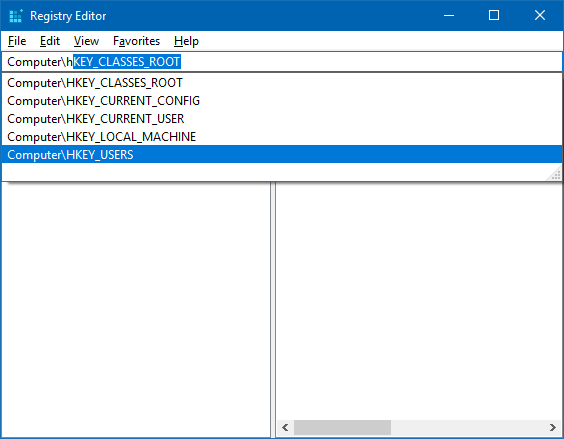Viewport: 564px width, 439px height.
Task: Select Computer\HKEY_USERS suggestion
Action: (x=282, y=154)
